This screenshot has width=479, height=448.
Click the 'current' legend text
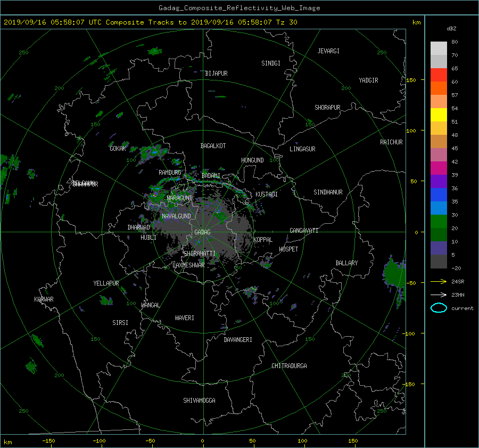[x=462, y=308]
